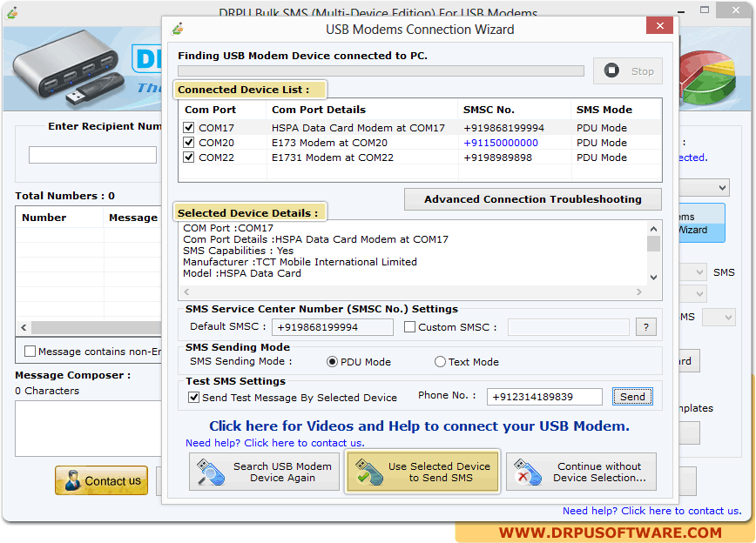Viewport: 756px width, 543px height.
Task: Toggle Message contains non-English checkbox in main window
Action: point(30,352)
